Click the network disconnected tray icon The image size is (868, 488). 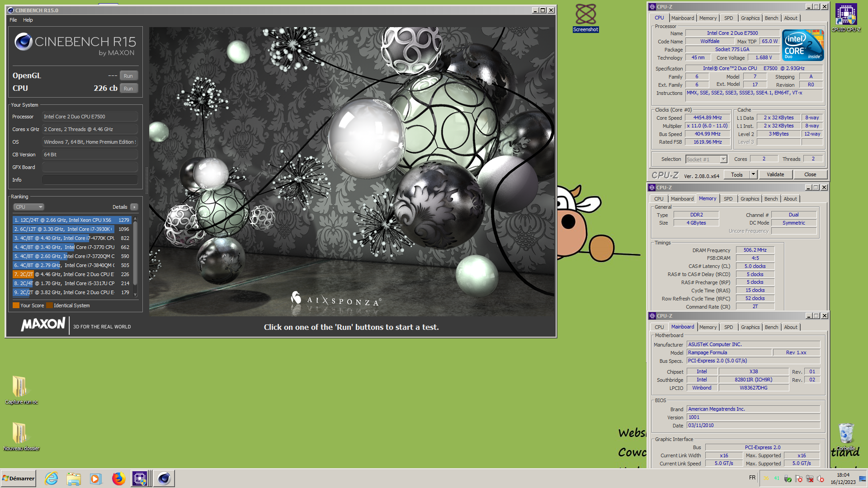pos(810,479)
